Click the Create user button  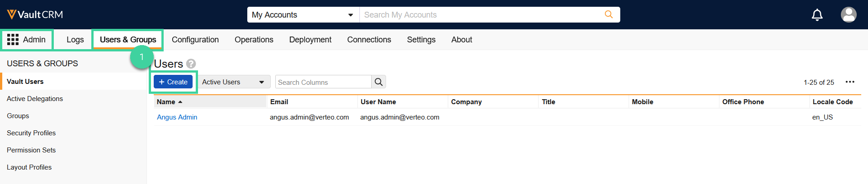(x=173, y=82)
